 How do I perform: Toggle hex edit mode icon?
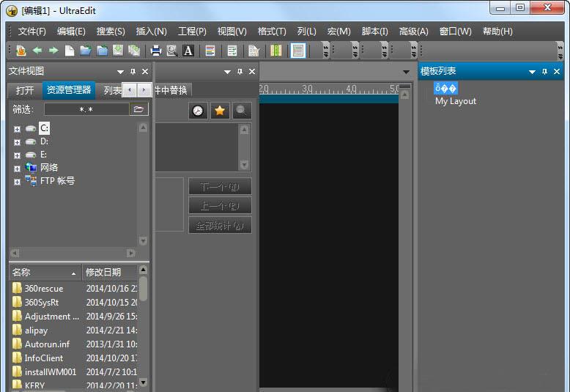click(253, 51)
